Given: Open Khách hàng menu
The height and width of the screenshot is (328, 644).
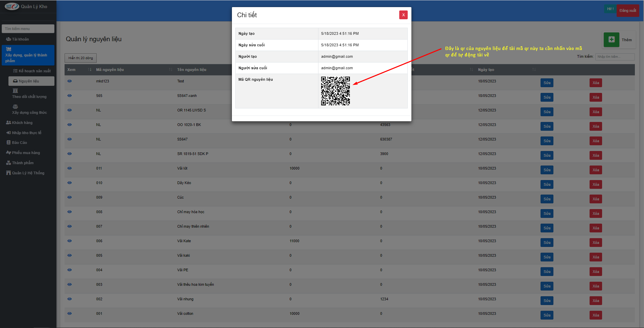Looking at the screenshot, I should 28,123.
